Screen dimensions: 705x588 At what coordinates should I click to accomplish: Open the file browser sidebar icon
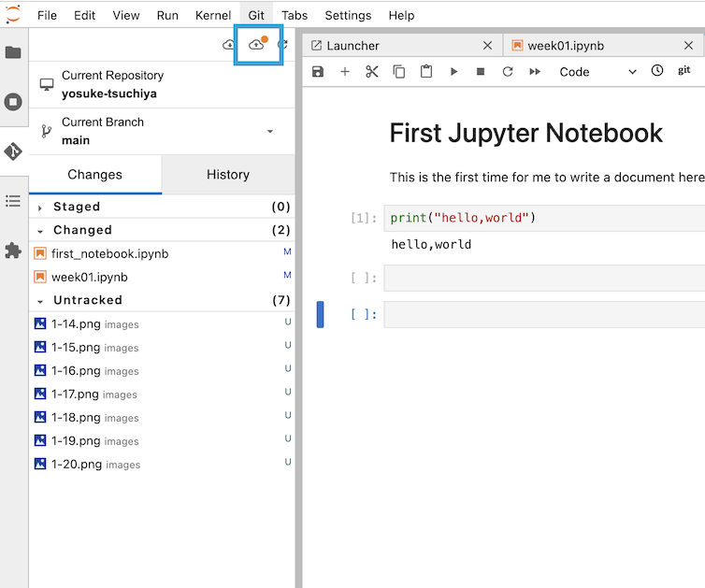pyautogui.click(x=13, y=52)
